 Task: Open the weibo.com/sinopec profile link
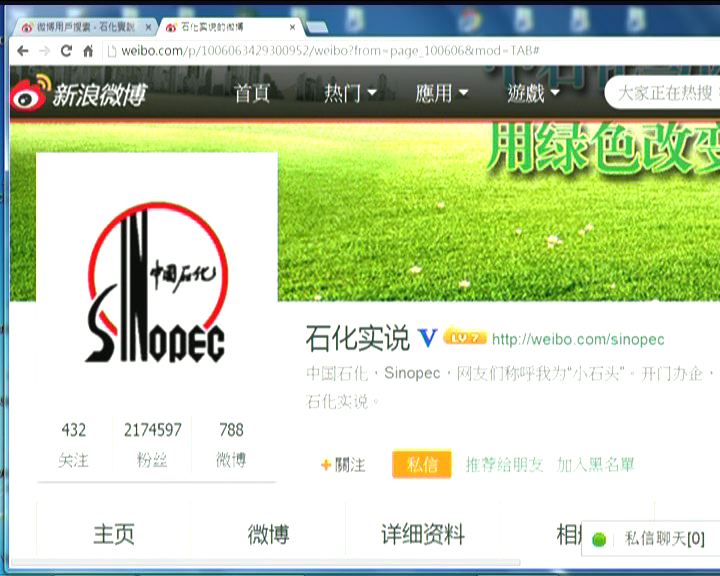pos(578,339)
